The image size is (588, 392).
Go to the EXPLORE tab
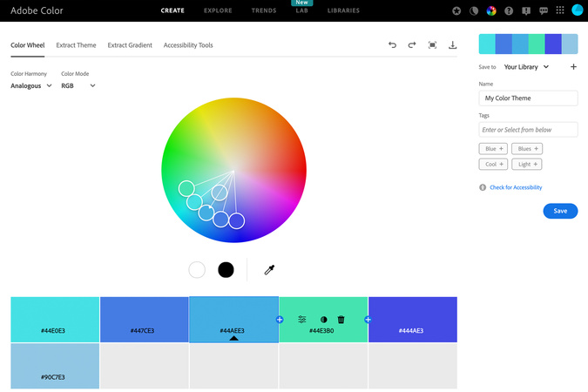pyautogui.click(x=218, y=10)
